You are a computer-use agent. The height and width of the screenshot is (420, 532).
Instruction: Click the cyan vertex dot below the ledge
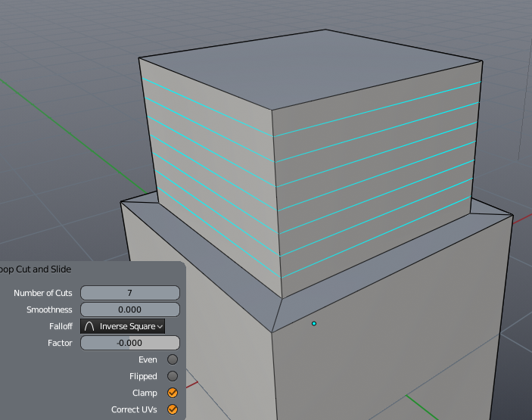[x=314, y=324]
